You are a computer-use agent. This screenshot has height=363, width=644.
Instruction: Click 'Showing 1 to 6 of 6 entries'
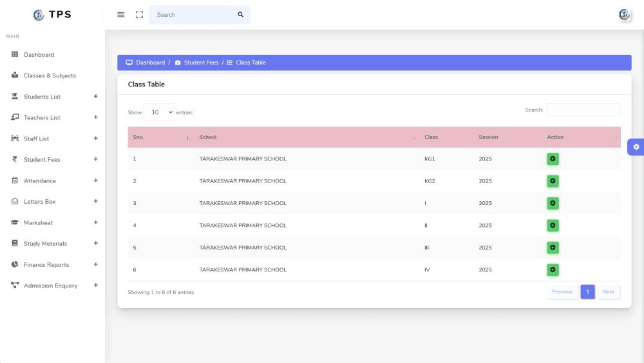(x=160, y=292)
